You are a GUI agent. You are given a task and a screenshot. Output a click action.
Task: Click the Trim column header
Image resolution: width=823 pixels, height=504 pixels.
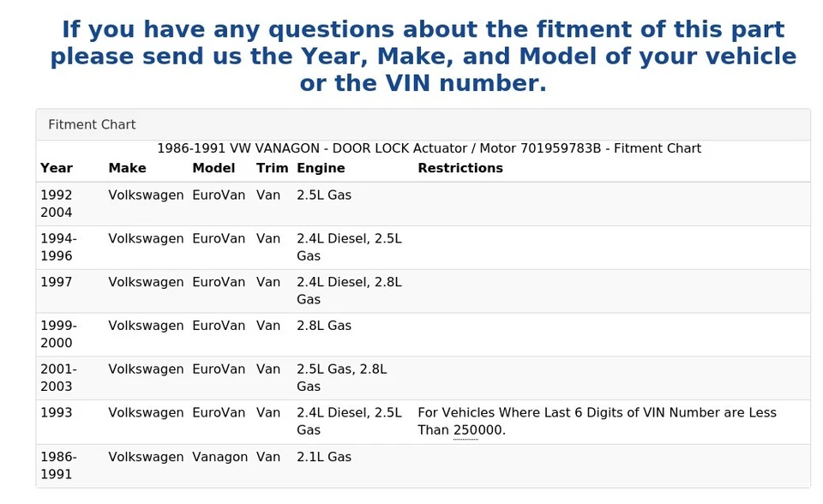point(272,168)
